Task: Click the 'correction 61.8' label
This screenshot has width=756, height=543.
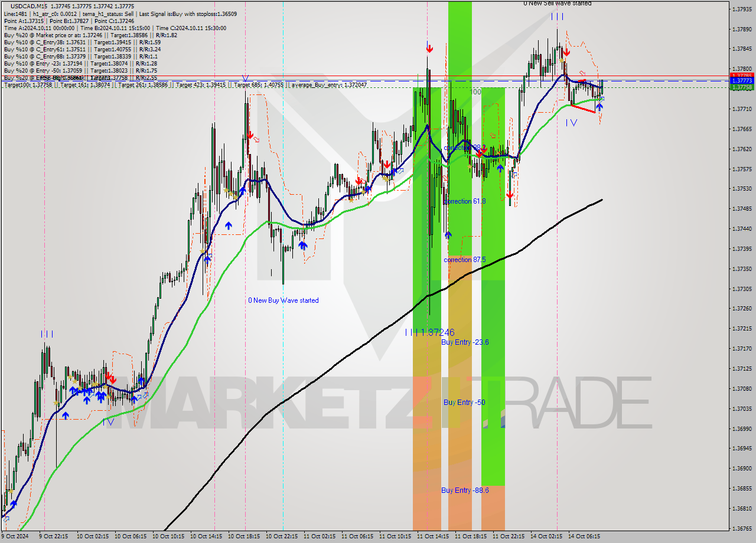Action: [465, 201]
